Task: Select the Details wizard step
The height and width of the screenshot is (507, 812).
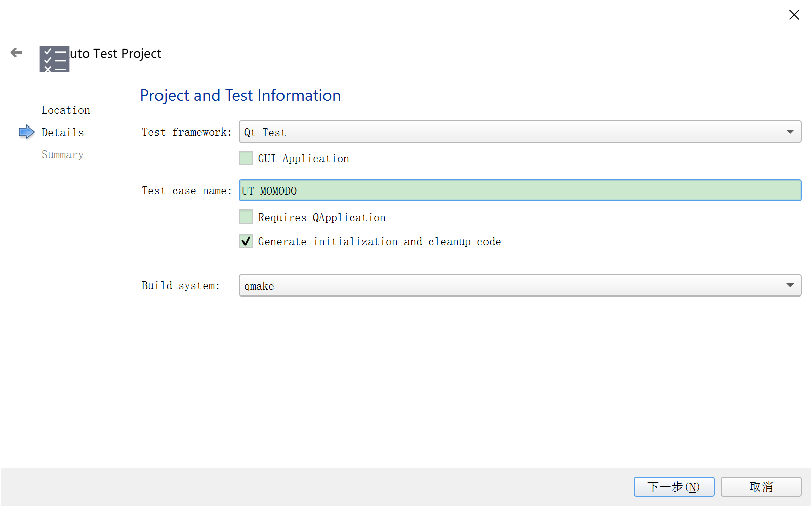Action: 63,133
